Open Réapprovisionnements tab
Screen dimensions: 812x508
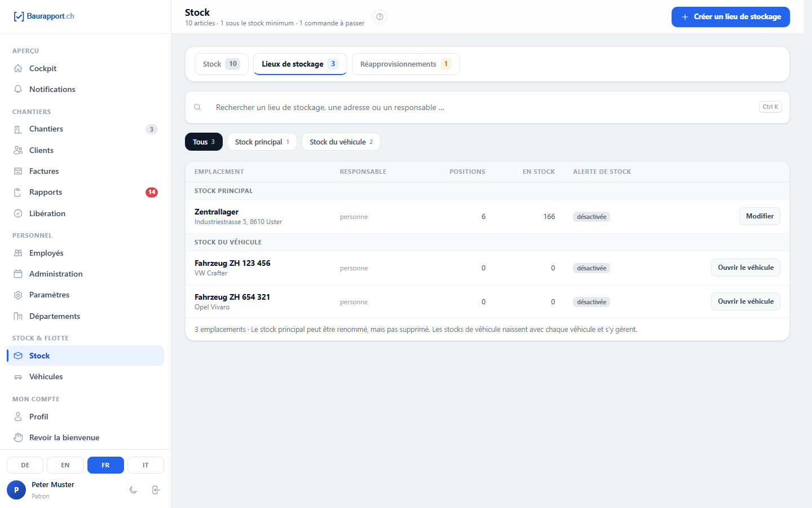coord(406,64)
